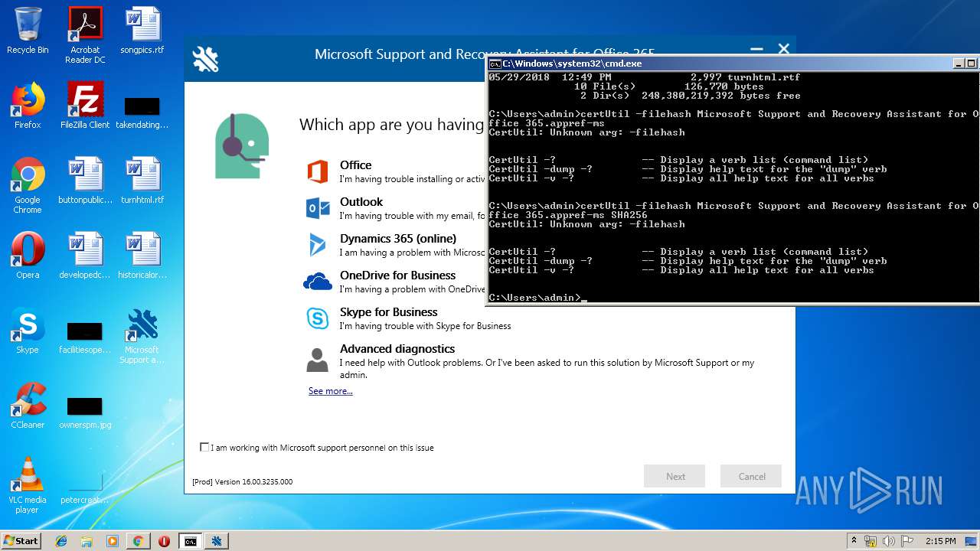
Task: Select Skype for Business option title
Action: (389, 312)
